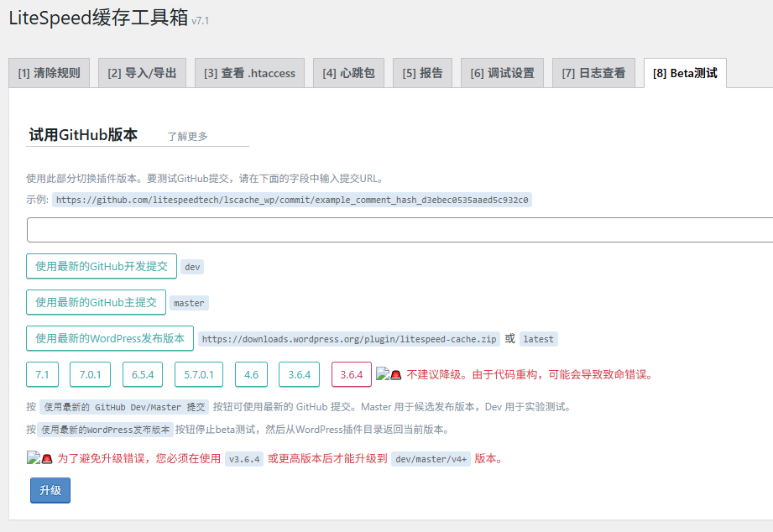
Task: Choose version 7.1 button
Action: [43, 375]
